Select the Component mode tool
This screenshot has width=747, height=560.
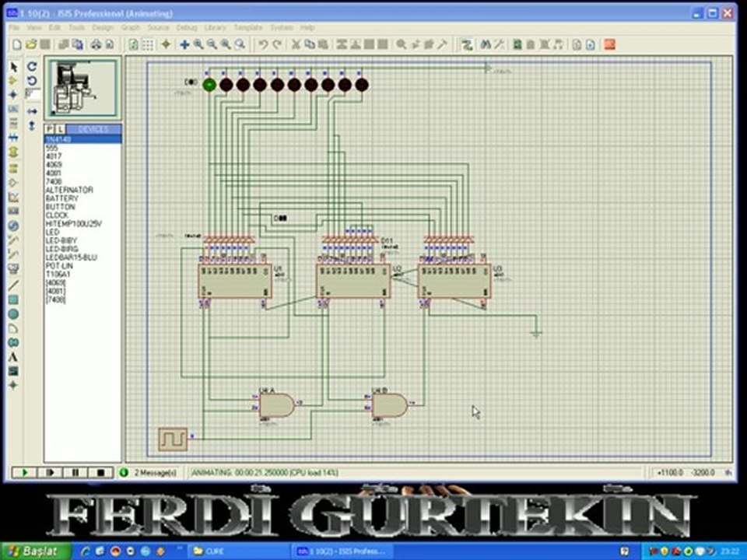(x=13, y=81)
